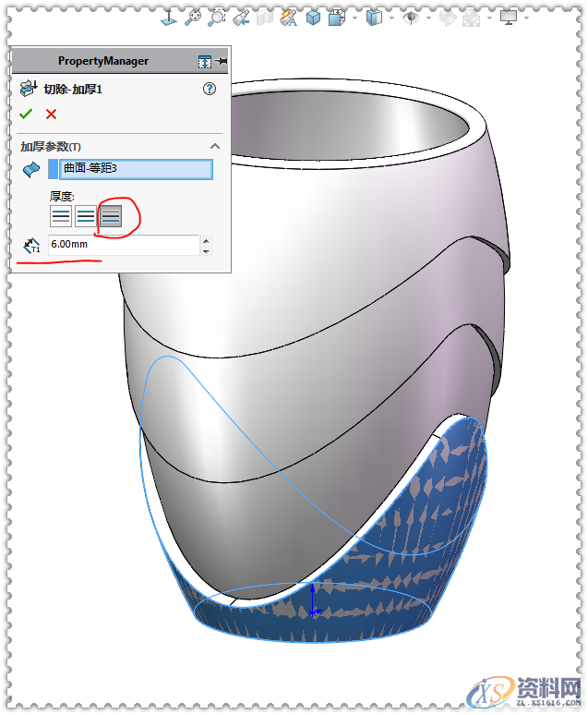Cancel with the red X button
The height and width of the screenshot is (715, 588).
(x=51, y=114)
